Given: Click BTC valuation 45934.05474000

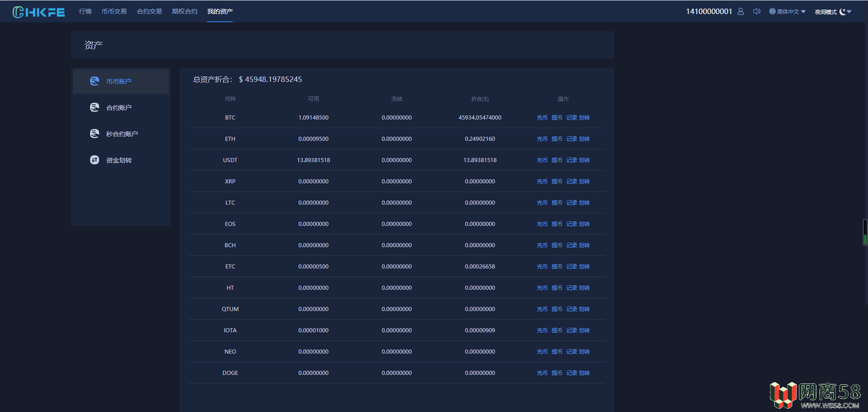Looking at the screenshot, I should pos(480,118).
